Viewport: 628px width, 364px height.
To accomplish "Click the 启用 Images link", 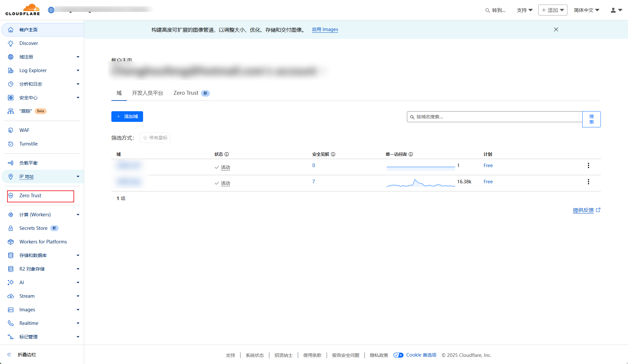I will click(325, 29).
